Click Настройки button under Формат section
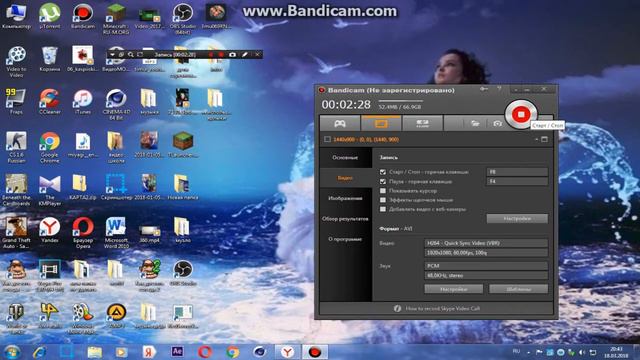640x360 pixels. [x=453, y=289]
